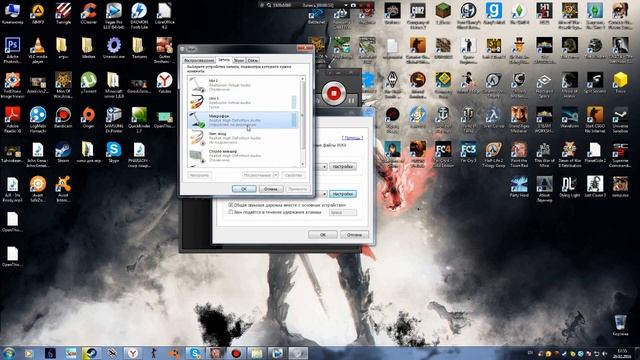Image resolution: width=640 pixels, height=360 pixels.
Task: Click Отмена in Bandicam settings window
Action: pos(354,235)
